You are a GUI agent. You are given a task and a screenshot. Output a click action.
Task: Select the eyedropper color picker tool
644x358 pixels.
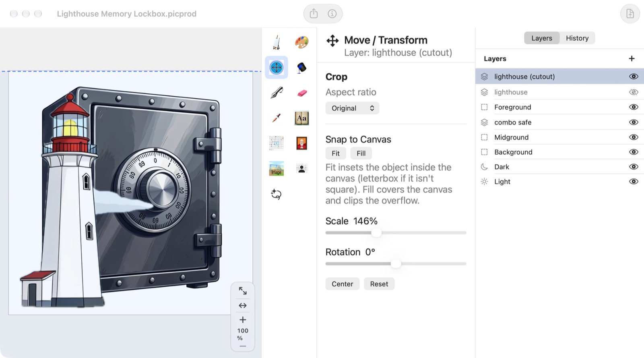pyautogui.click(x=277, y=118)
